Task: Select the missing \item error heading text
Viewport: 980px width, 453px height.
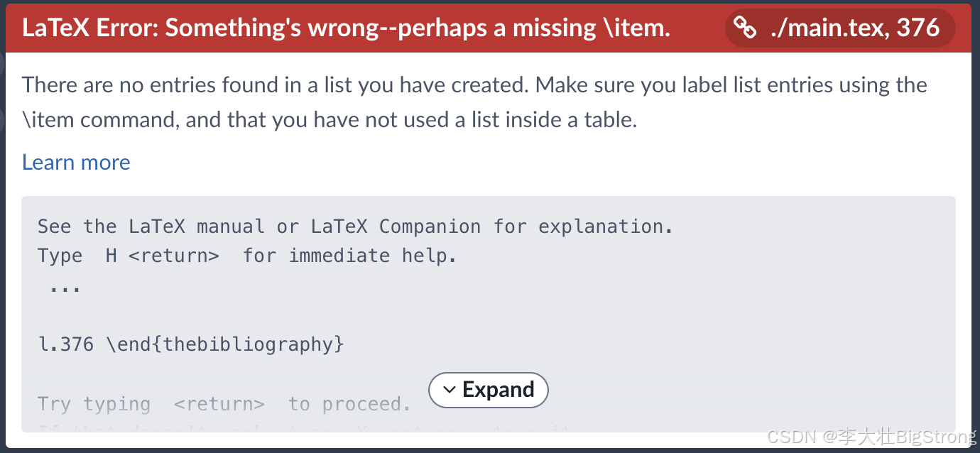Action: pyautogui.click(x=346, y=27)
